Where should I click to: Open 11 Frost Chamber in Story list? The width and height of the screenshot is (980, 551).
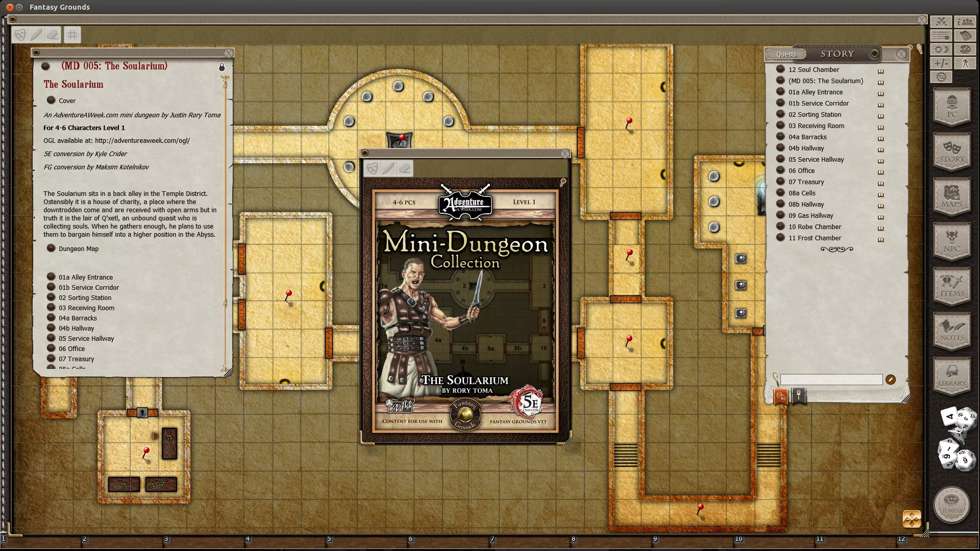814,238
